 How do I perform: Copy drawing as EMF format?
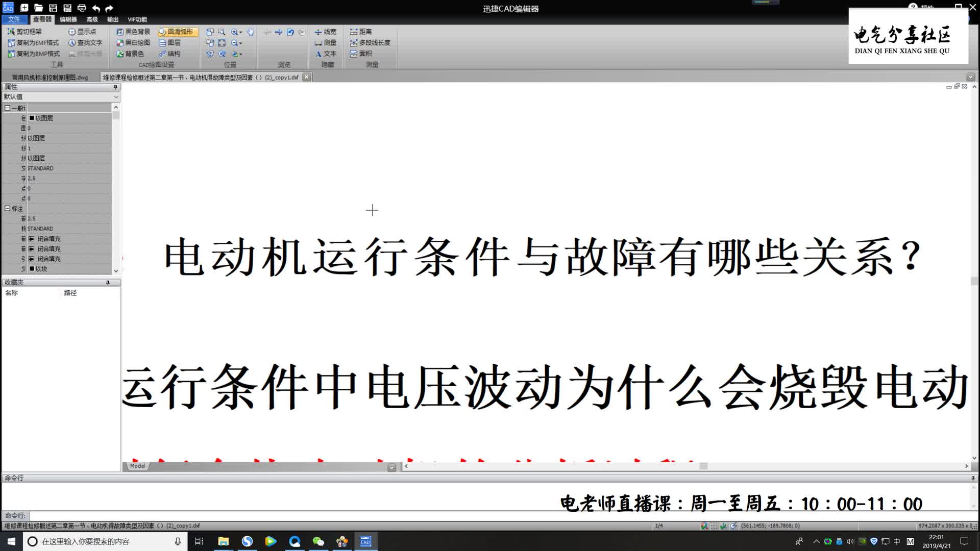(x=33, y=43)
